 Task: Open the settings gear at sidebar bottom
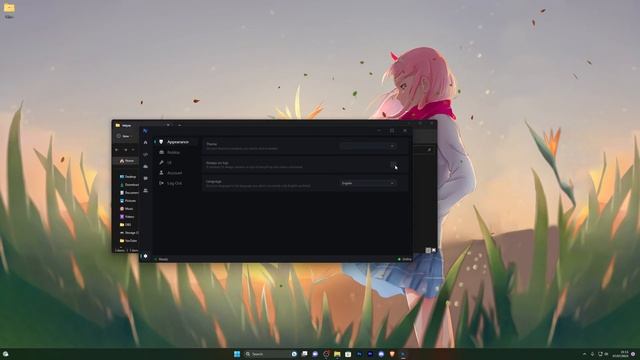pyautogui.click(x=145, y=256)
